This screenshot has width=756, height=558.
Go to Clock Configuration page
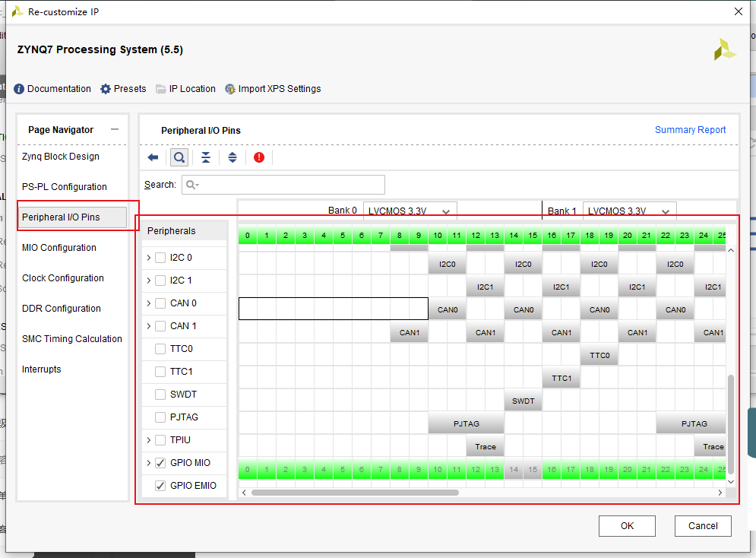(x=62, y=277)
